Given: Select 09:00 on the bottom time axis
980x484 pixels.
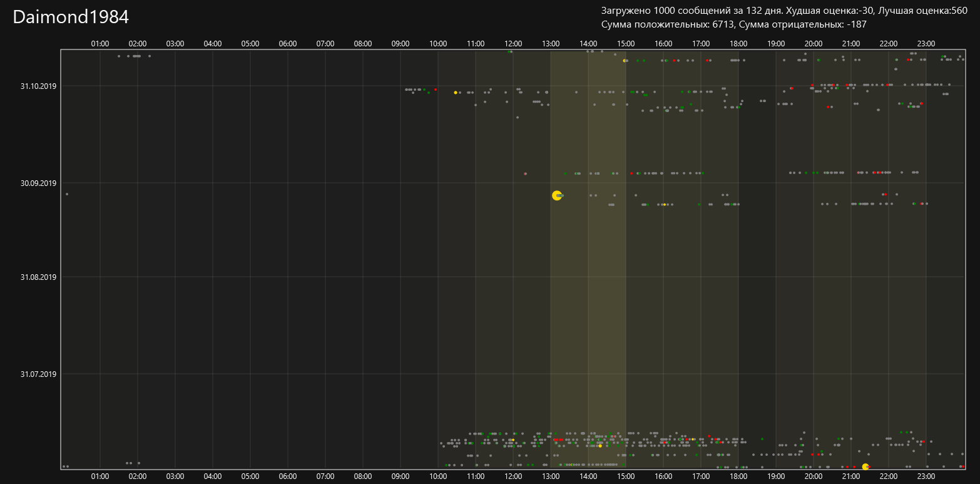Looking at the screenshot, I should [x=401, y=476].
